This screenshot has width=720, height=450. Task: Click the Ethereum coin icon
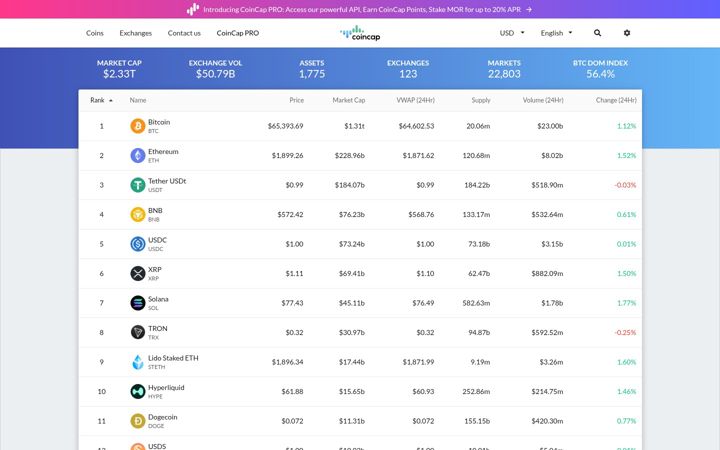pyautogui.click(x=138, y=155)
